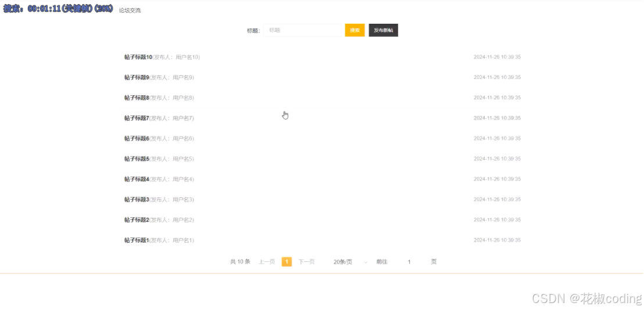644x310 pixels.
Task: Open post 帖子标题7
Action: pos(137,118)
